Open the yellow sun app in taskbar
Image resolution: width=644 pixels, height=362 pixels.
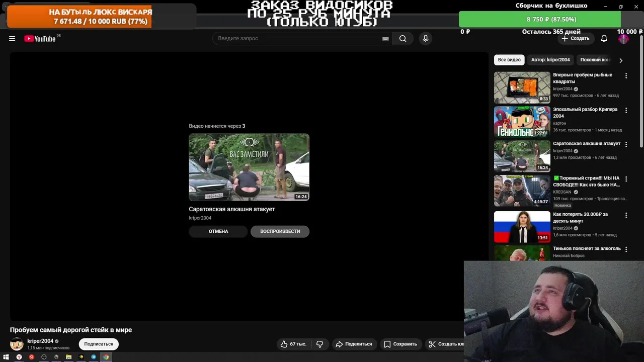(81, 357)
